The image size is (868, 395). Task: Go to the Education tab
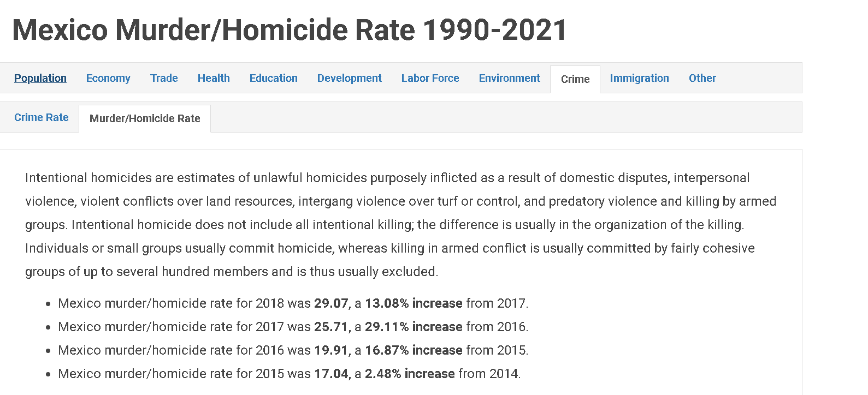[274, 78]
